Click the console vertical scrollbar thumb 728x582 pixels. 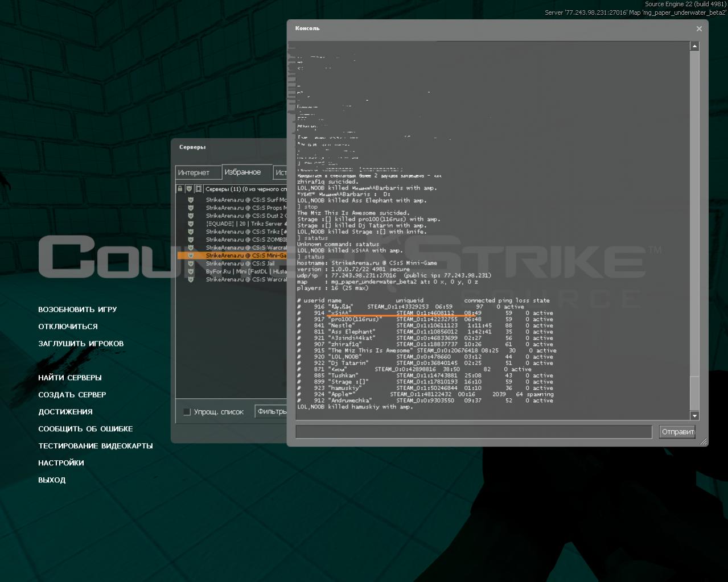point(694,394)
